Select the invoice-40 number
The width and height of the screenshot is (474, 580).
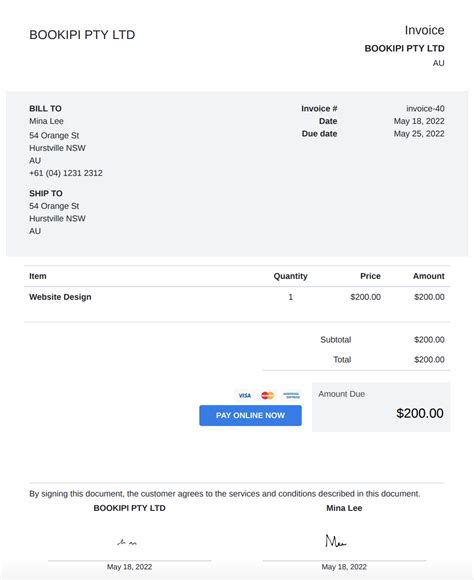[425, 108]
